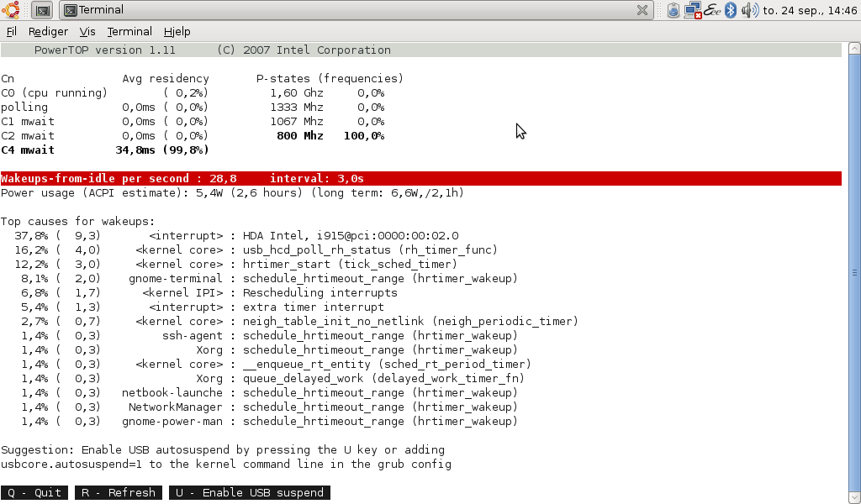
Task: Click the C0 (cpu running) row
Action: [105, 92]
